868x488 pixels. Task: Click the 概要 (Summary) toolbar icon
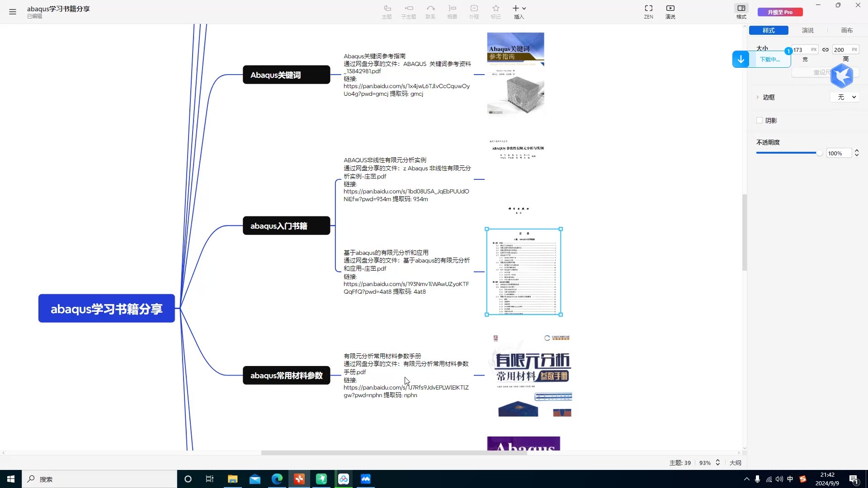[452, 12]
